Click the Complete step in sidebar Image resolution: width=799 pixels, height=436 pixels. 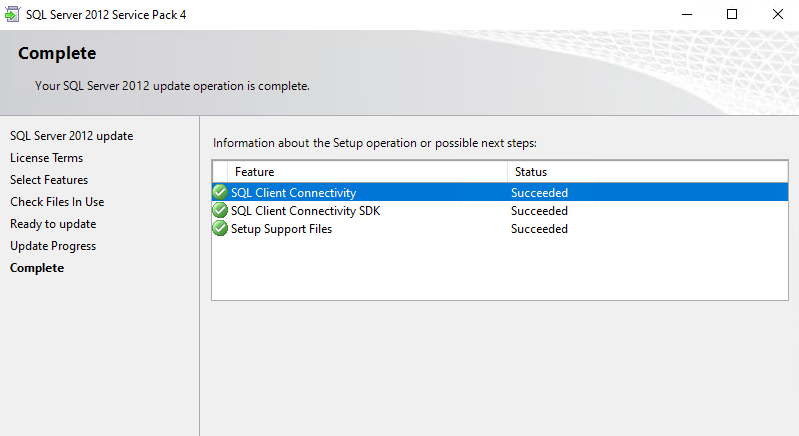37,268
